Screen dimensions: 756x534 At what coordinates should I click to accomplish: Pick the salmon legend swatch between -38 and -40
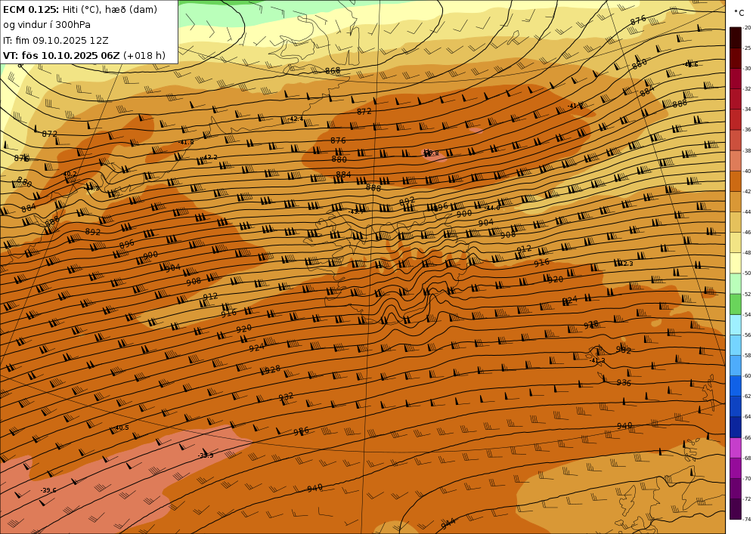tap(736, 161)
